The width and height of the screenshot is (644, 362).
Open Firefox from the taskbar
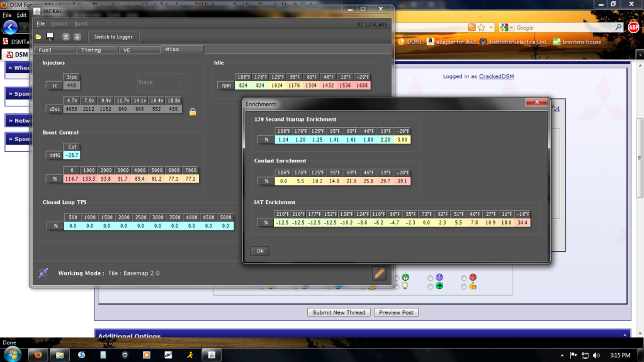point(38,354)
